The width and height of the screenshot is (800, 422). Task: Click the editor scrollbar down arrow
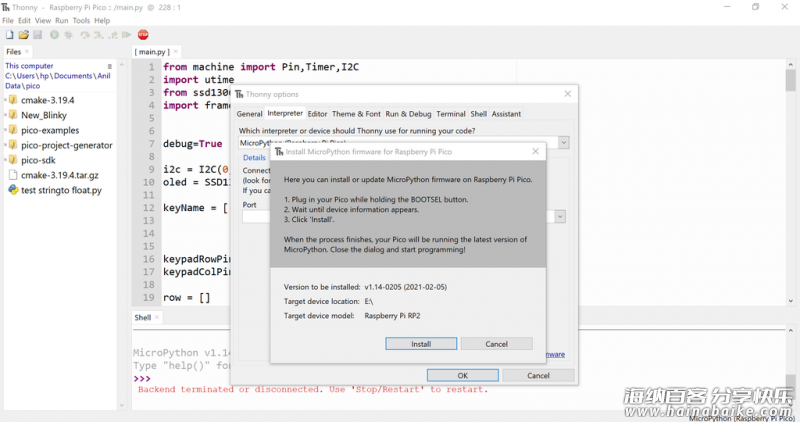(790, 301)
